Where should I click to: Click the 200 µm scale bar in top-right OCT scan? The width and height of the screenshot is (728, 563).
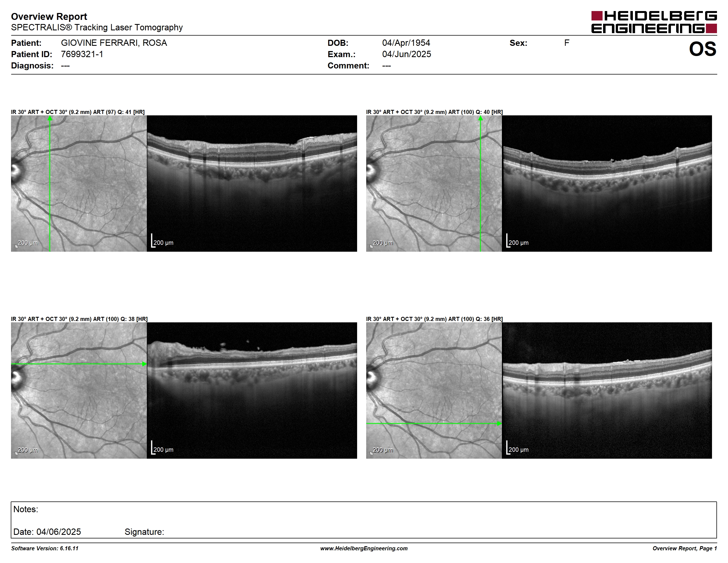517,241
